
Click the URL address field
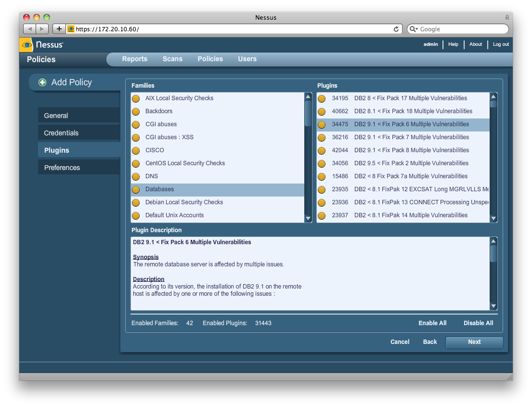[234, 29]
